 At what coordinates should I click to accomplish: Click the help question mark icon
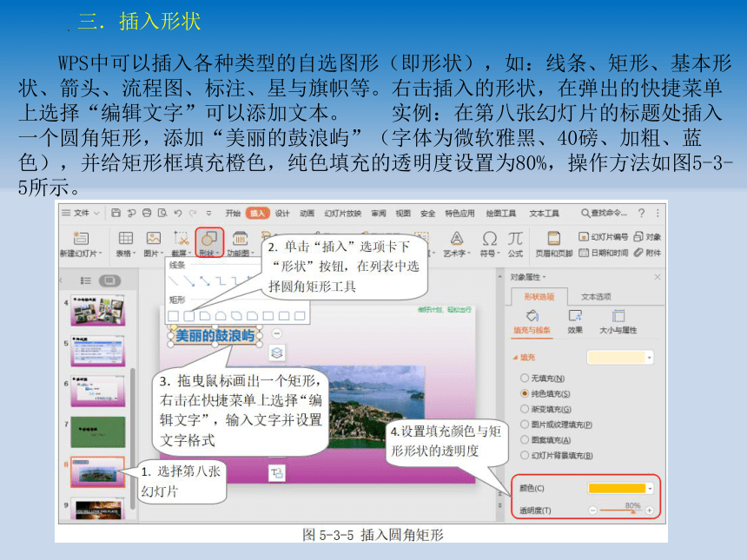(641, 213)
